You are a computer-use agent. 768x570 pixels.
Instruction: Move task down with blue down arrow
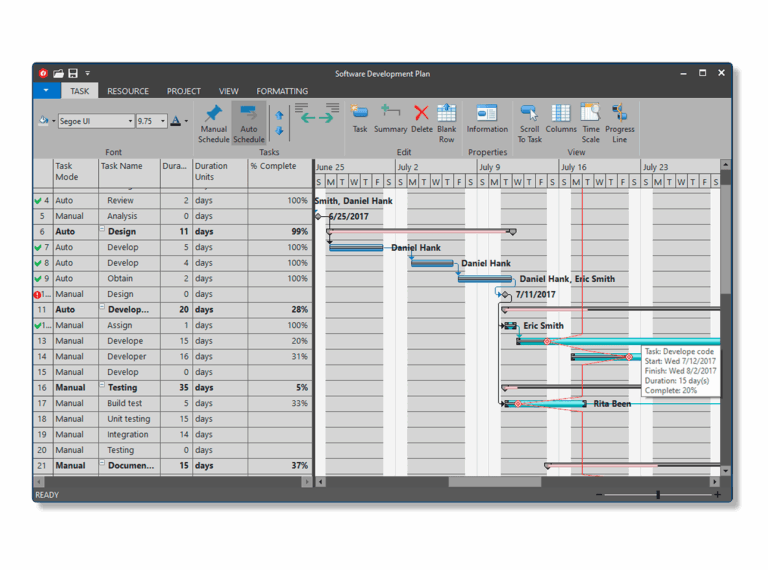pos(280,131)
